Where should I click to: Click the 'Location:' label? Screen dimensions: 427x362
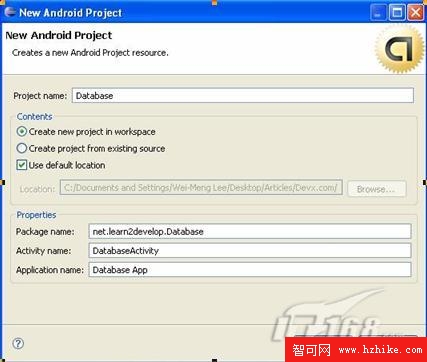coord(37,189)
